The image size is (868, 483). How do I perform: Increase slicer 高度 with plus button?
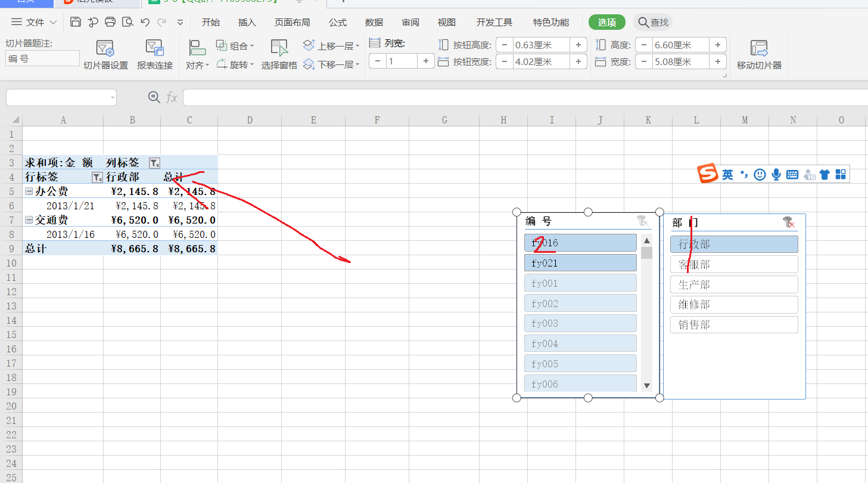718,45
